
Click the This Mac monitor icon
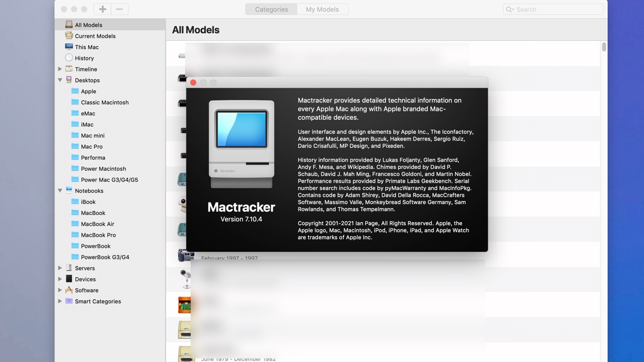[69, 47]
